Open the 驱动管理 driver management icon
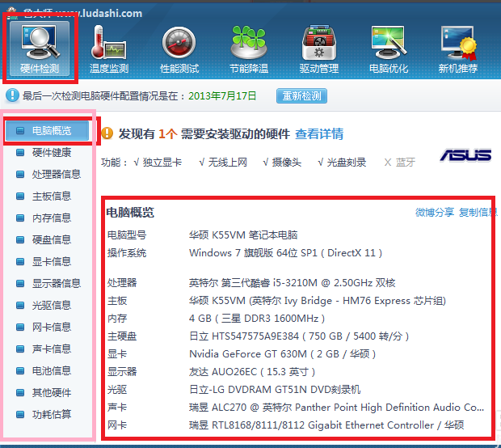 tap(318, 47)
